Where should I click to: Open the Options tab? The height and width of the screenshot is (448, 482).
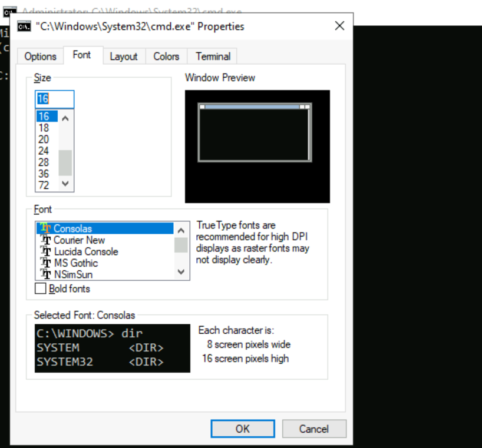[x=40, y=56]
